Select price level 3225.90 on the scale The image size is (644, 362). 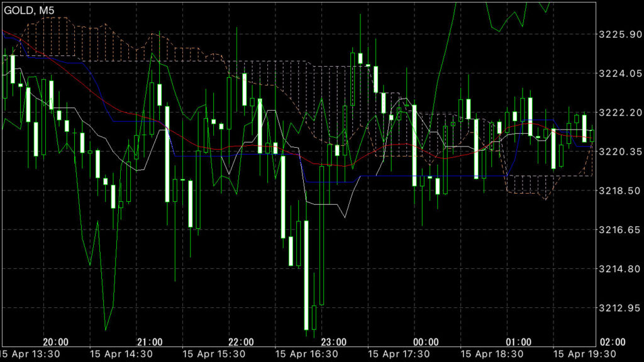(620, 35)
